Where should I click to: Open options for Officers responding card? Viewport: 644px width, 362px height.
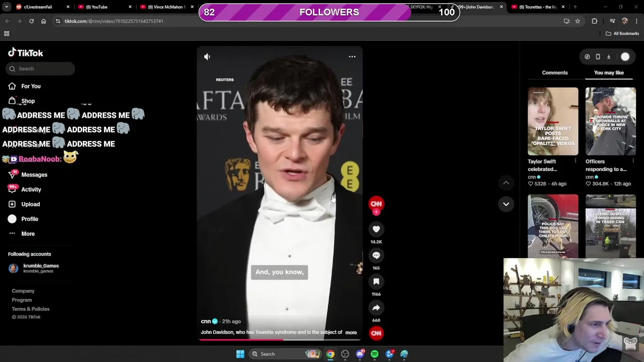click(x=633, y=161)
